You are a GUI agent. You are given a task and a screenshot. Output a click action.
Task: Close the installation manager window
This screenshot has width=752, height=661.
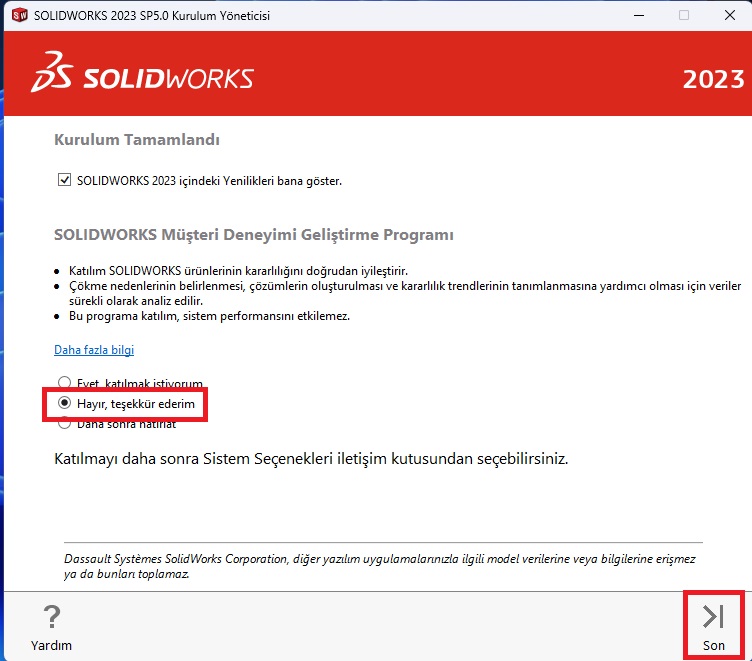pos(729,15)
